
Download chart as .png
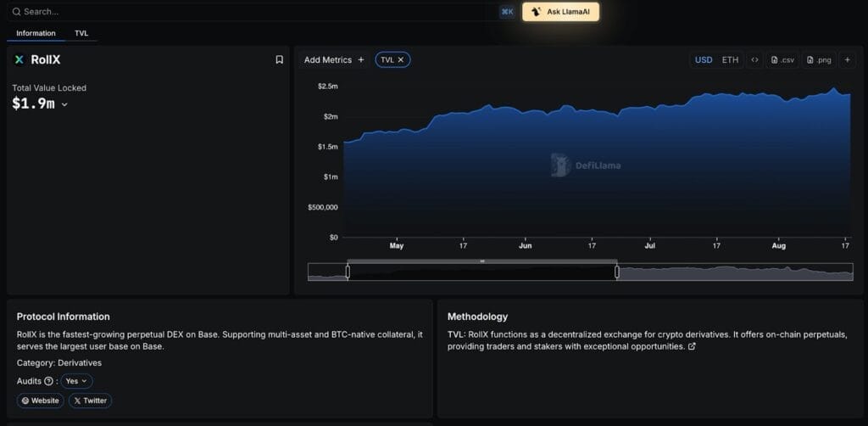coord(819,60)
